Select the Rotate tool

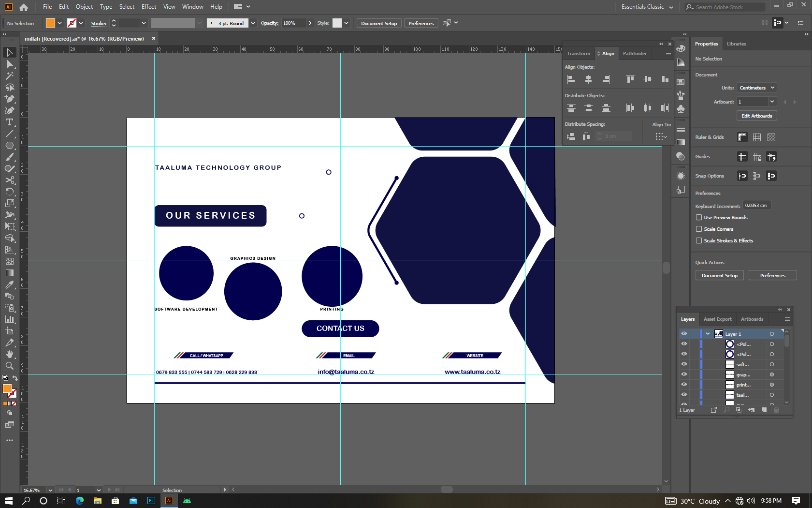coord(10,192)
